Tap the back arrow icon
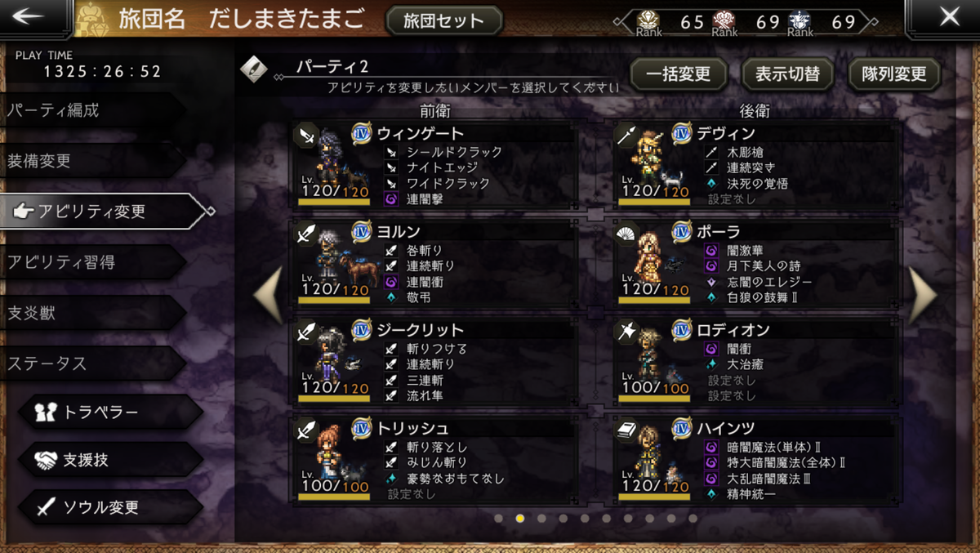The image size is (980, 553). click(33, 16)
